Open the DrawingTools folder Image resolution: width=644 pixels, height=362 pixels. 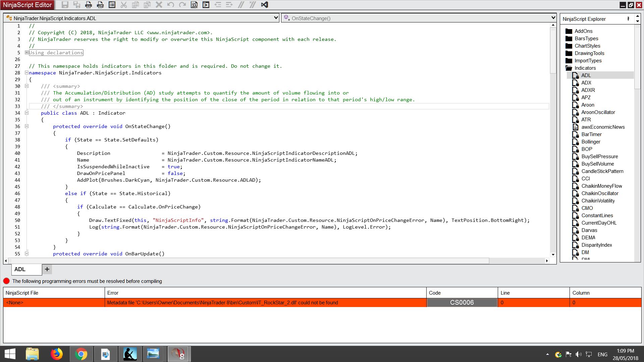[x=589, y=53]
